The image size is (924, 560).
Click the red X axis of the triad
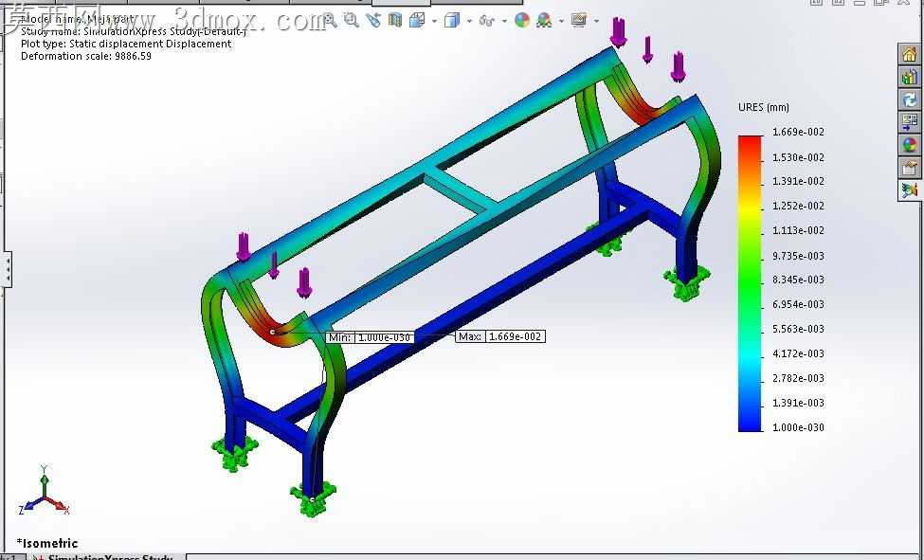(58, 504)
